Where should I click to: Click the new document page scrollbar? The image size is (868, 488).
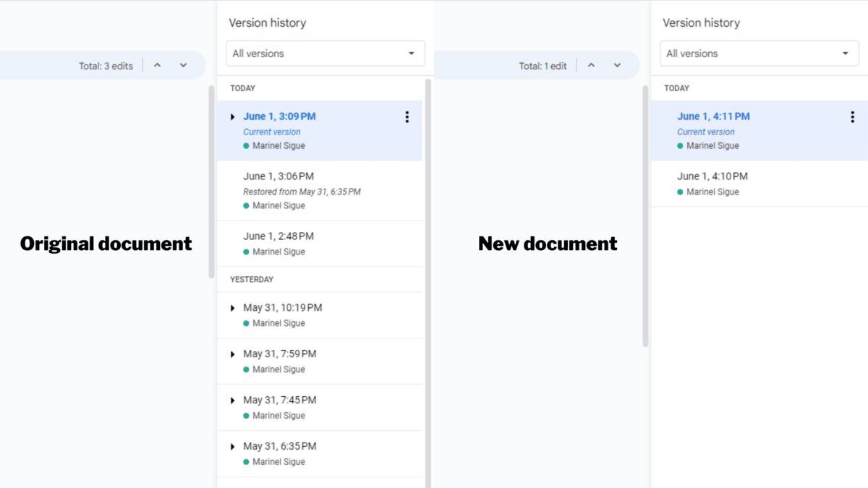point(645,216)
